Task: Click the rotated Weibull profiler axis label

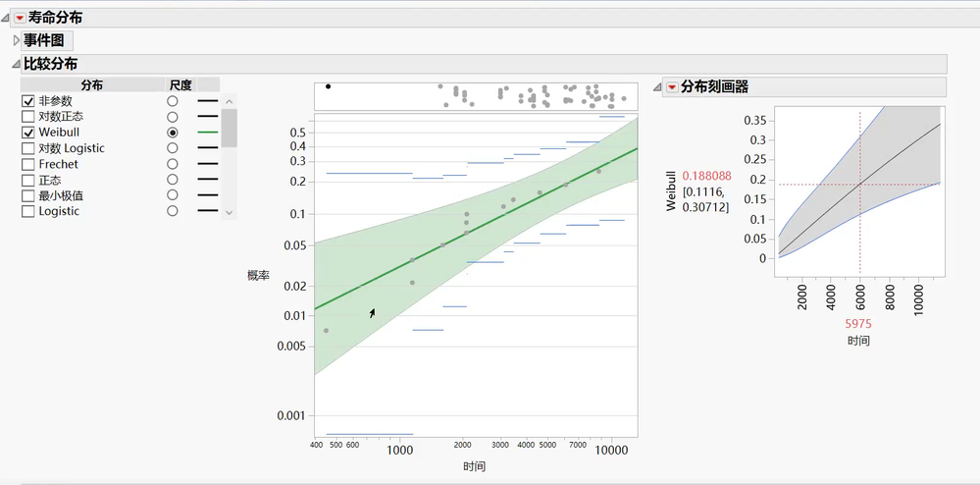Action: [x=671, y=192]
